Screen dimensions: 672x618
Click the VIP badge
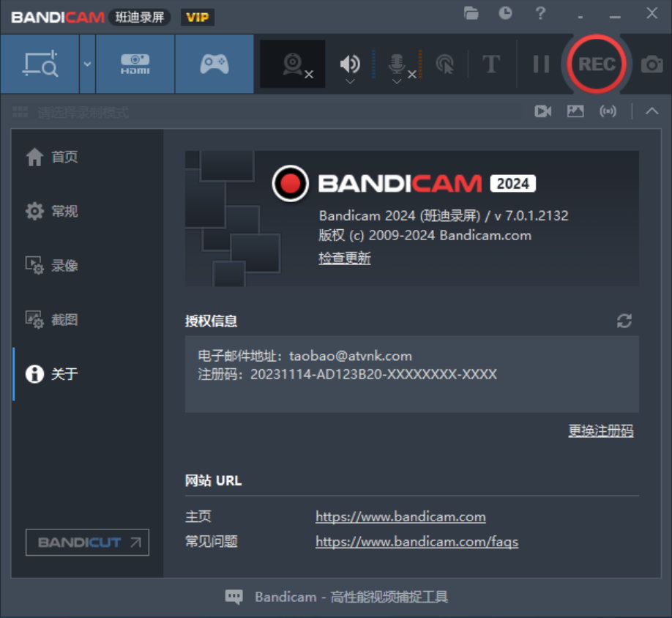click(197, 17)
